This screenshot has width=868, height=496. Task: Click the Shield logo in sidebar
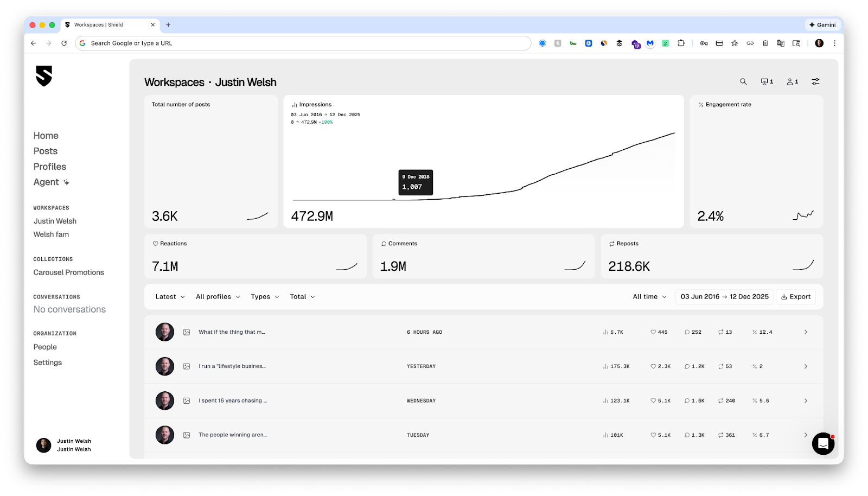click(44, 76)
